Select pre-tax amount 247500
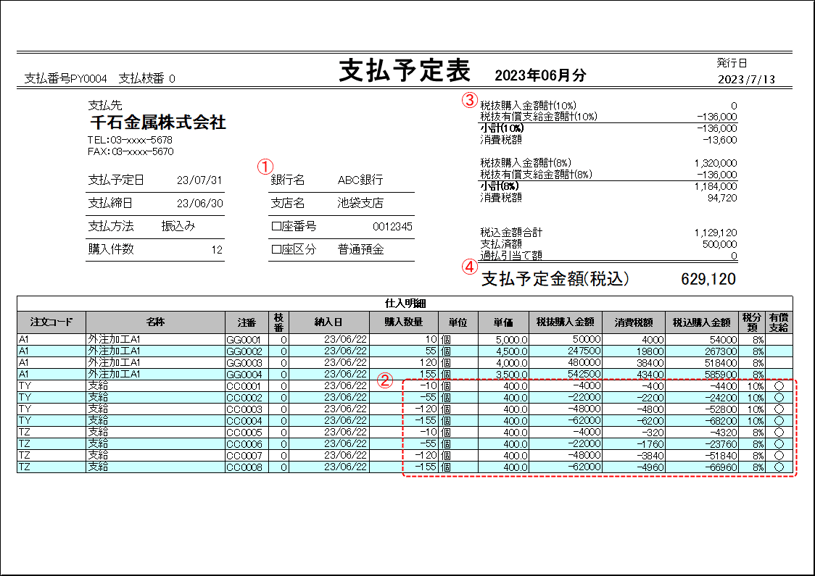The image size is (815, 576). tap(584, 351)
